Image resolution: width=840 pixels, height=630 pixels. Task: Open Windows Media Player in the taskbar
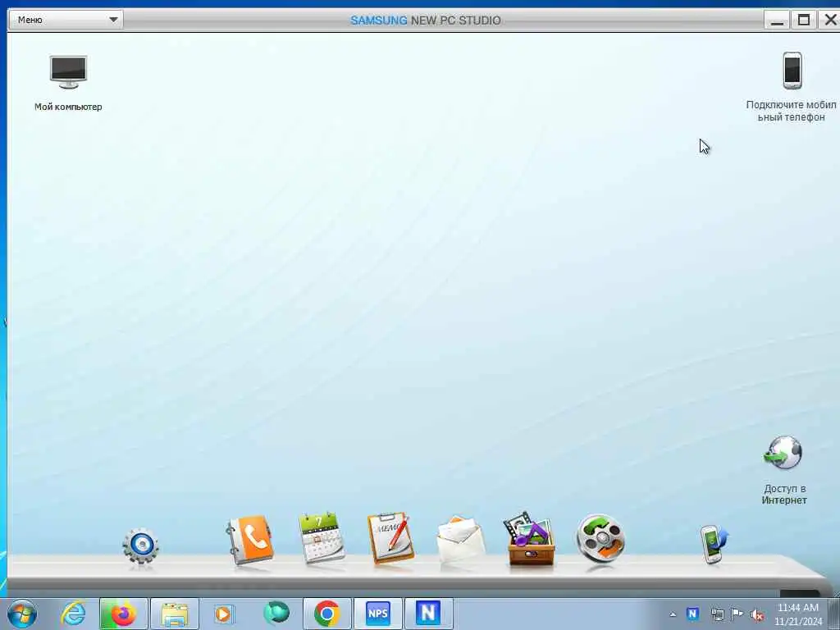(x=224, y=614)
